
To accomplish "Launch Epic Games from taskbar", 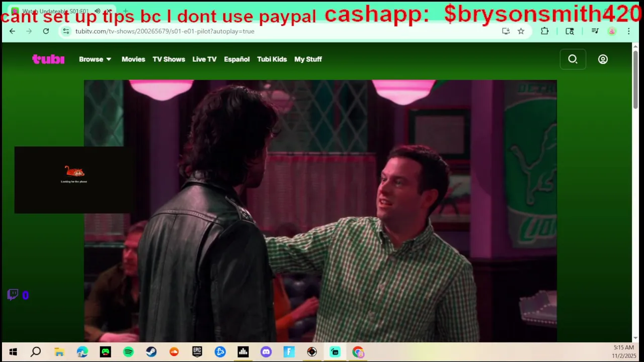I will pyautogui.click(x=197, y=352).
